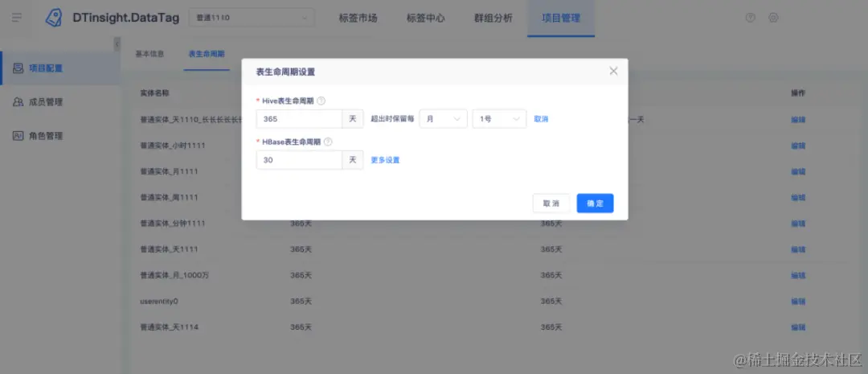This screenshot has height=374, width=868.
Task: Click the DTinsight.DataTag logo icon
Action: pyautogui.click(x=54, y=18)
